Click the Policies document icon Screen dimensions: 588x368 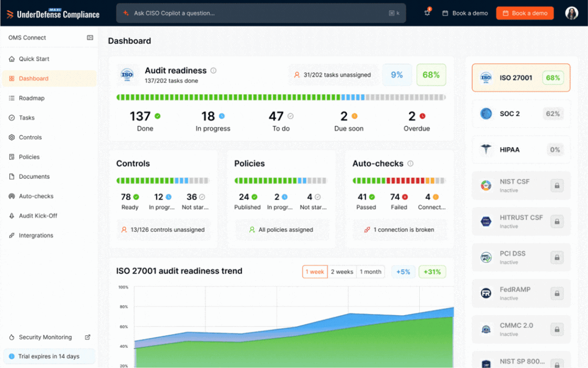coord(11,157)
